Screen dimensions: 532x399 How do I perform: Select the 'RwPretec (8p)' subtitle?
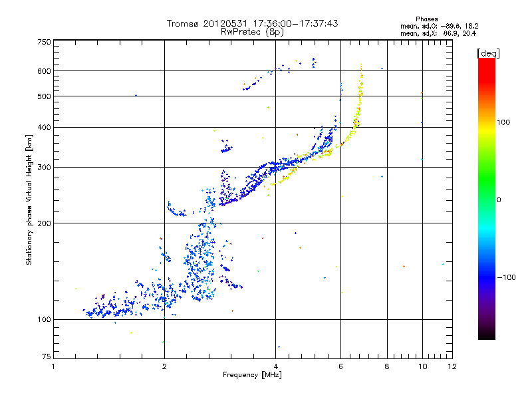click(252, 32)
